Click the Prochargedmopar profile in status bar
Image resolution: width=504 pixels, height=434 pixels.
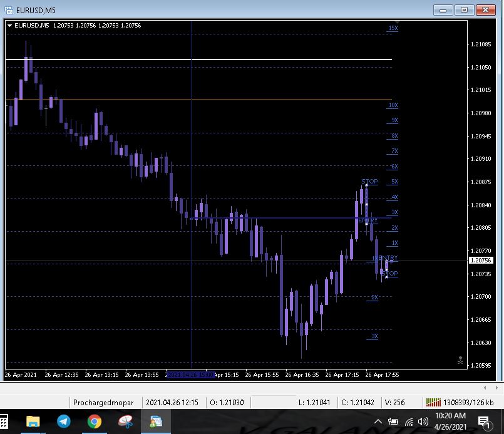point(103,403)
